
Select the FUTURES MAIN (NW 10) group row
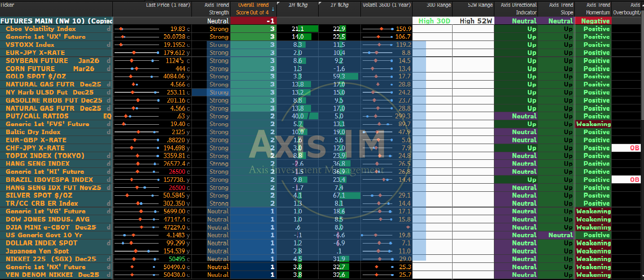tap(56, 21)
